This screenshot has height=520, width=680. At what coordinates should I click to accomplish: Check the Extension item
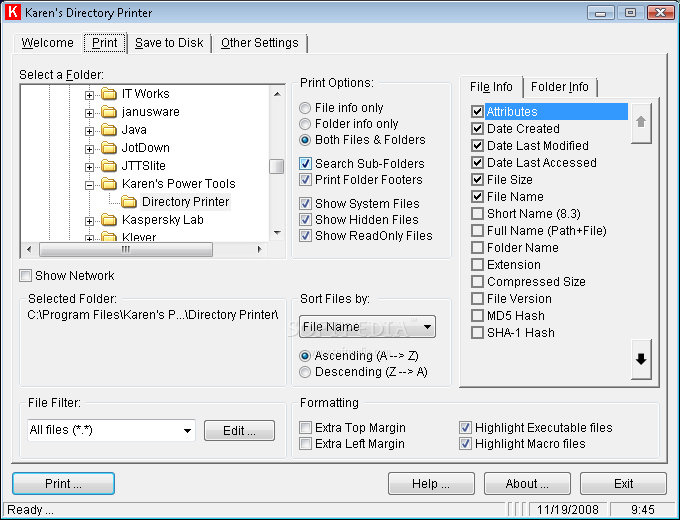[x=477, y=265]
